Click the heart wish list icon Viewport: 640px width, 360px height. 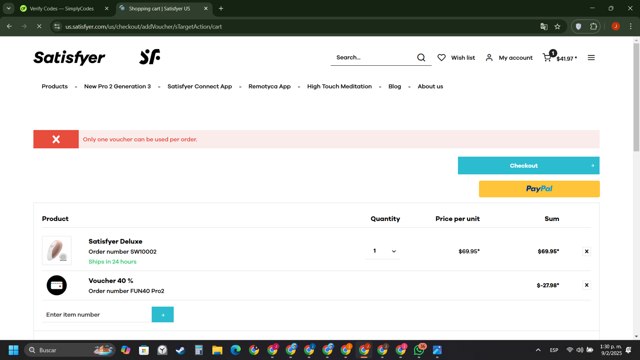tap(441, 58)
